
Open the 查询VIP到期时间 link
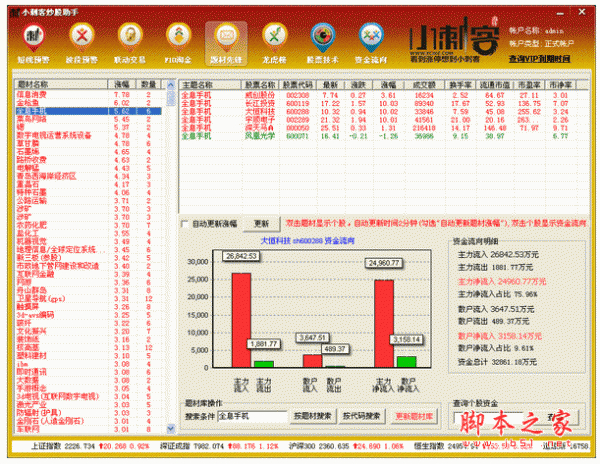point(540,59)
